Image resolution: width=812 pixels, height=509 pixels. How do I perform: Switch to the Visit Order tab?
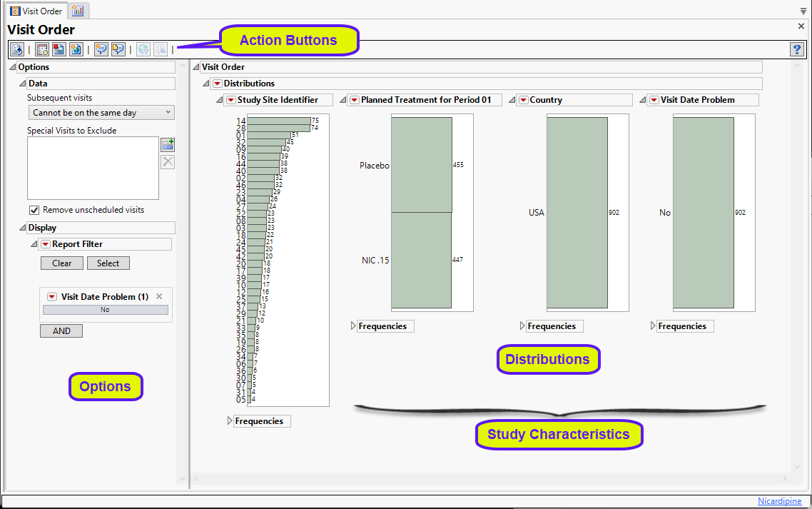[36, 11]
